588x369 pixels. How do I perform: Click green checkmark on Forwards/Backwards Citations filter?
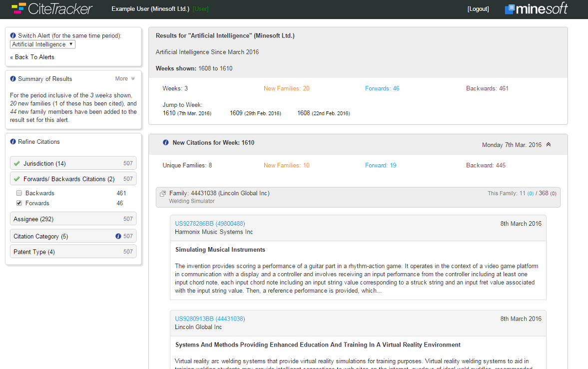17,179
